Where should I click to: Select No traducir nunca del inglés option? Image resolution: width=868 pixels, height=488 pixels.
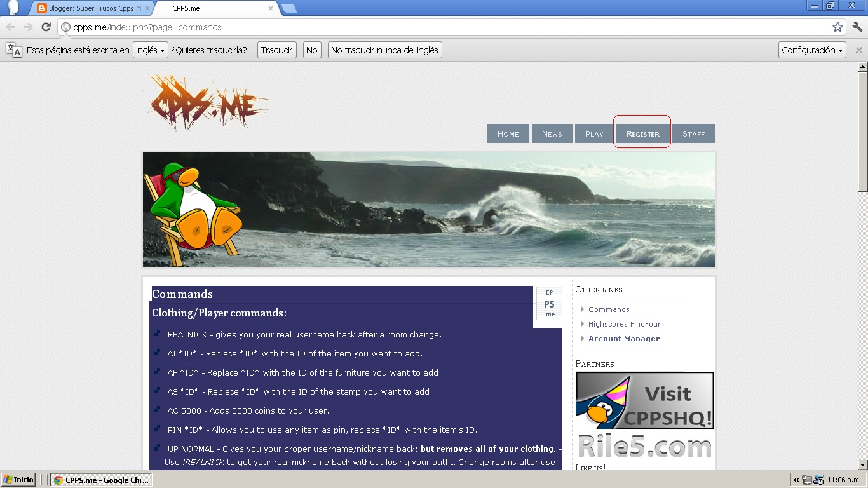(384, 50)
